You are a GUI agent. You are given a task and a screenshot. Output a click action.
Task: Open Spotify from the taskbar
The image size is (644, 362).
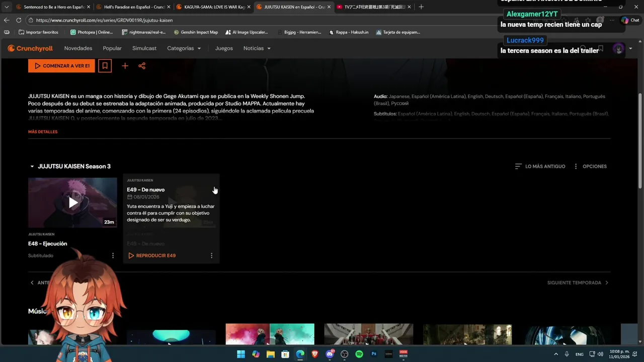click(359, 354)
